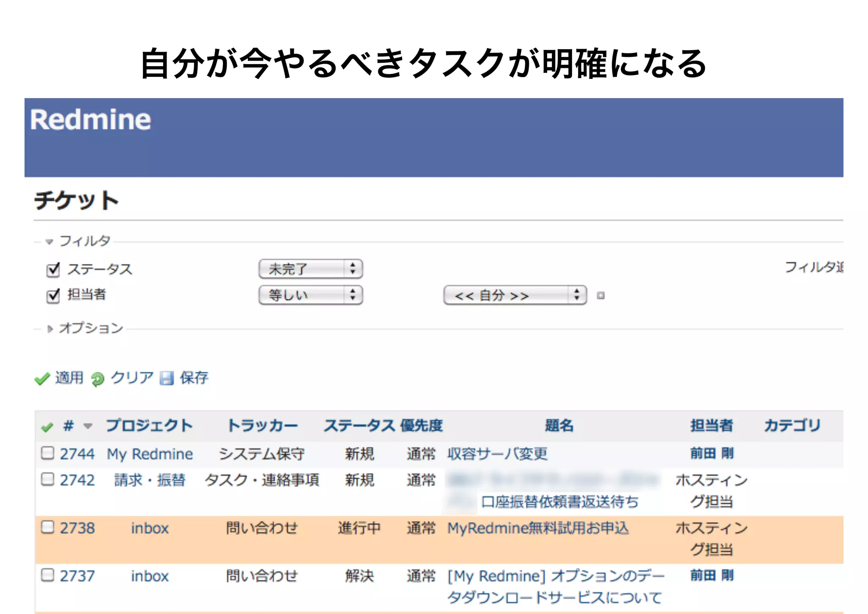Sort by トラッカー column header

pyautogui.click(x=262, y=425)
